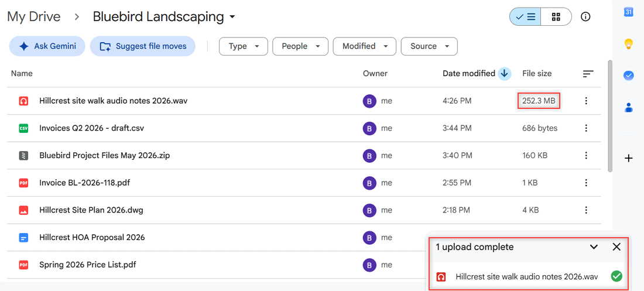The width and height of the screenshot is (644, 291).
Task: Click the 4:26 PM modified time
Action: [x=457, y=101]
